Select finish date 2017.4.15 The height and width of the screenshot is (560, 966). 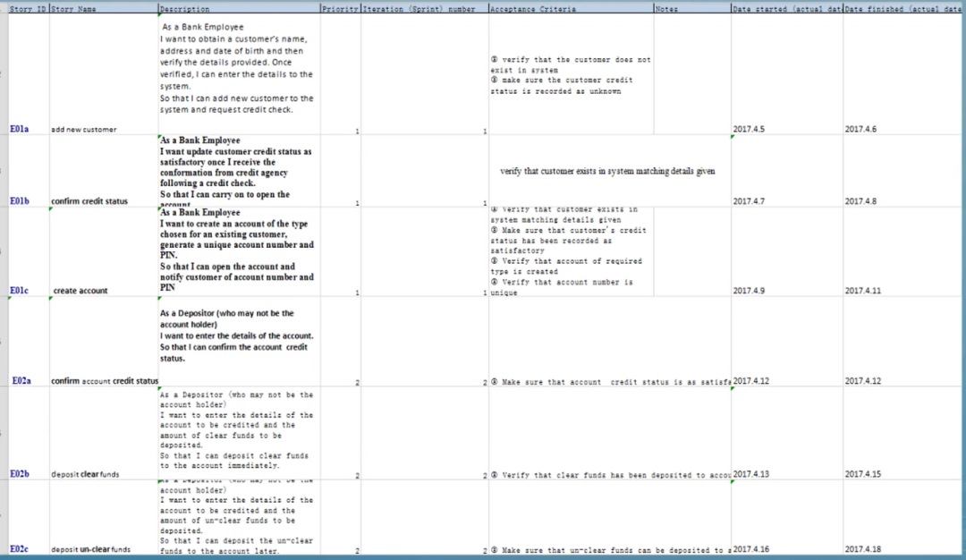pyautogui.click(x=862, y=474)
